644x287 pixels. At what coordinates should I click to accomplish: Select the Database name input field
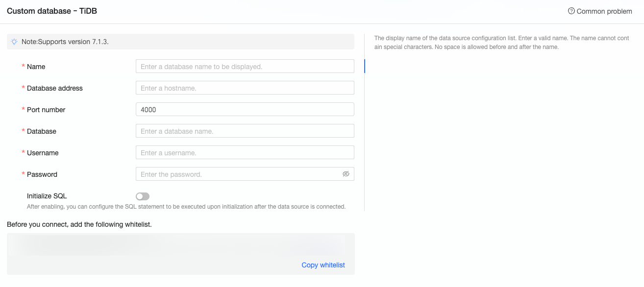coord(245,131)
